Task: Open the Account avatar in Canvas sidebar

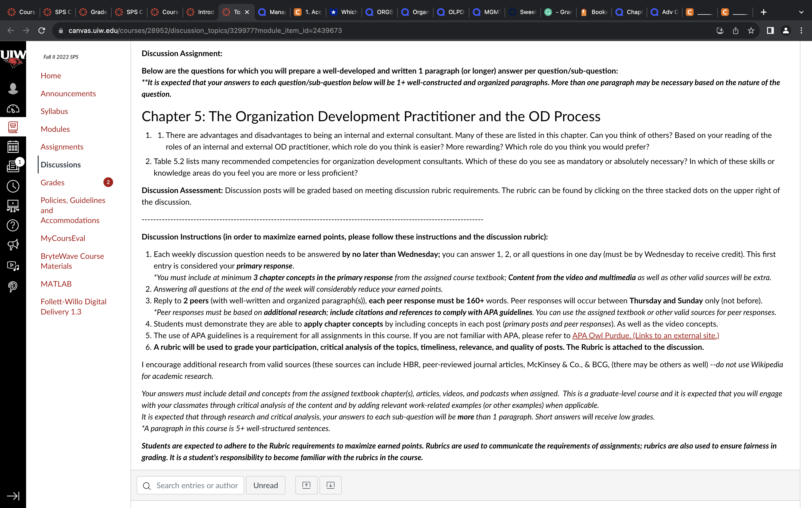Action: pyautogui.click(x=13, y=88)
